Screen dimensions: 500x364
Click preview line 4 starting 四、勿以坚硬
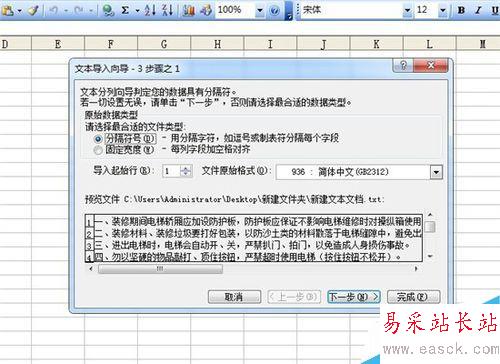point(247,256)
